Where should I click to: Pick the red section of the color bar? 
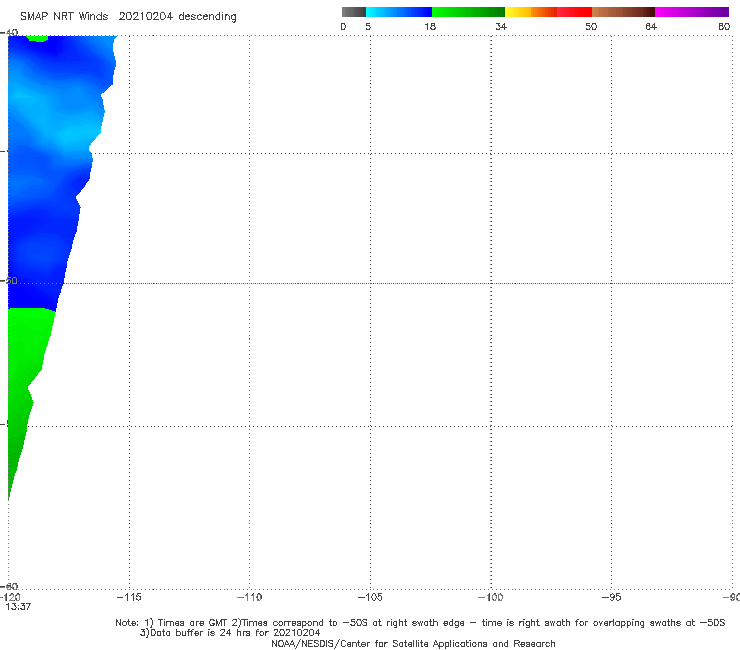[574, 12]
